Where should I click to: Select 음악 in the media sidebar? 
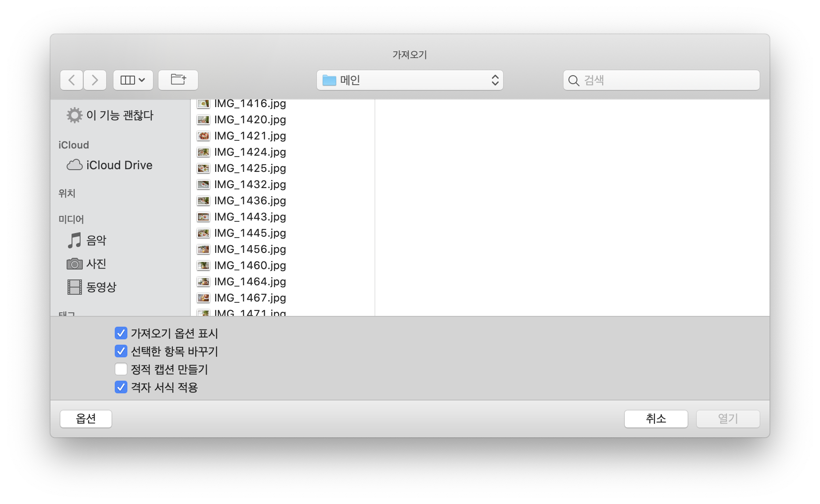(96, 240)
